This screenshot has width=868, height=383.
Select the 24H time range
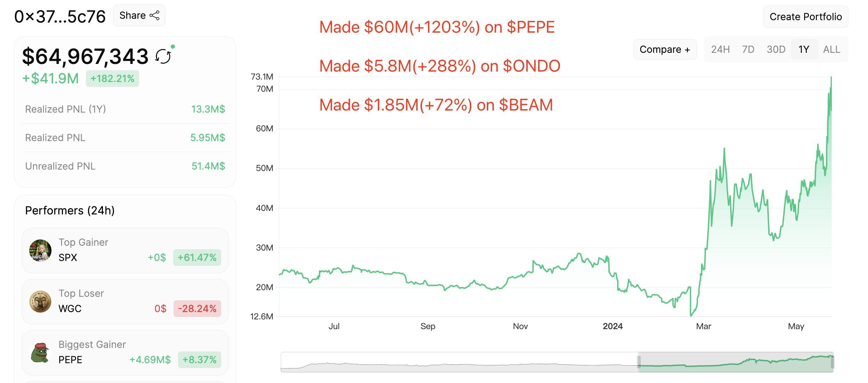[x=720, y=50]
